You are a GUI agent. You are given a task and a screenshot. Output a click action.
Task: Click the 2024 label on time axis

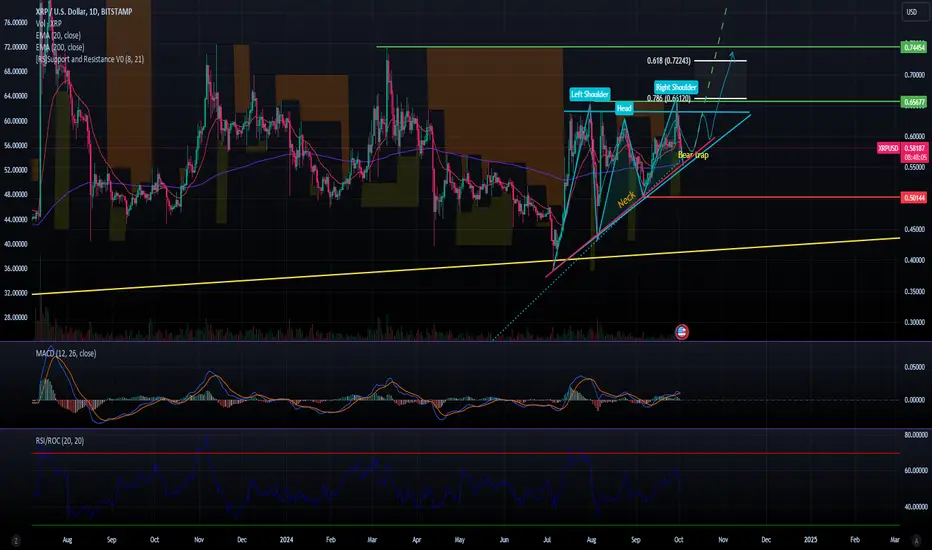point(286,540)
